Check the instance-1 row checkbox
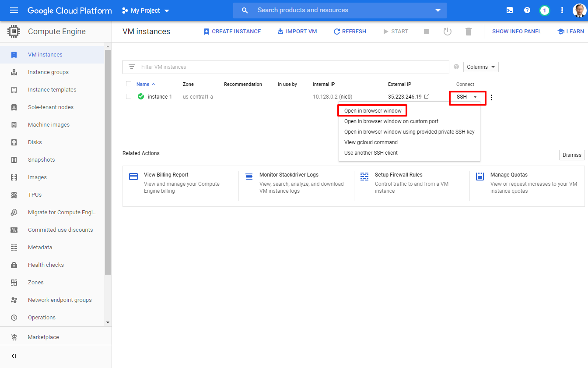588x368 pixels. tap(129, 96)
